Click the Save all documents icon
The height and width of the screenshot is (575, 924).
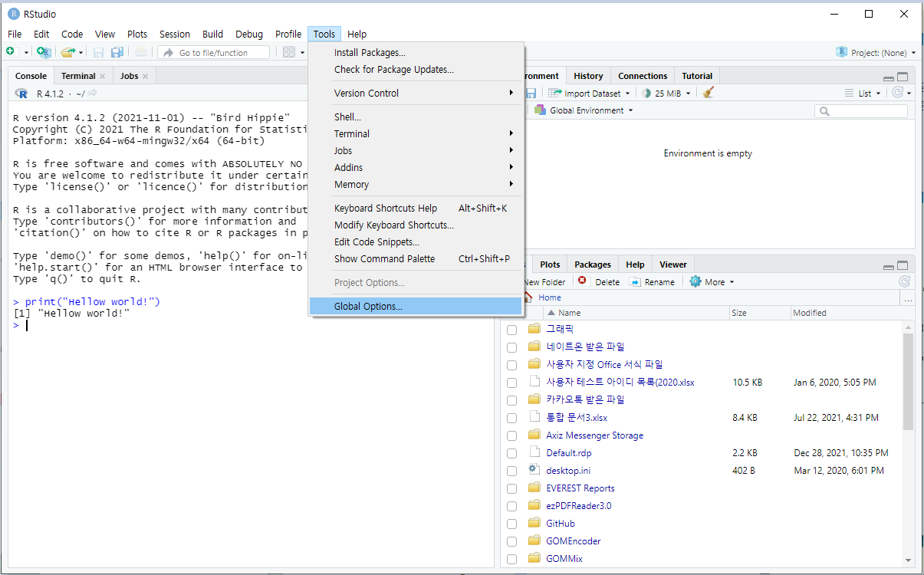click(x=117, y=52)
